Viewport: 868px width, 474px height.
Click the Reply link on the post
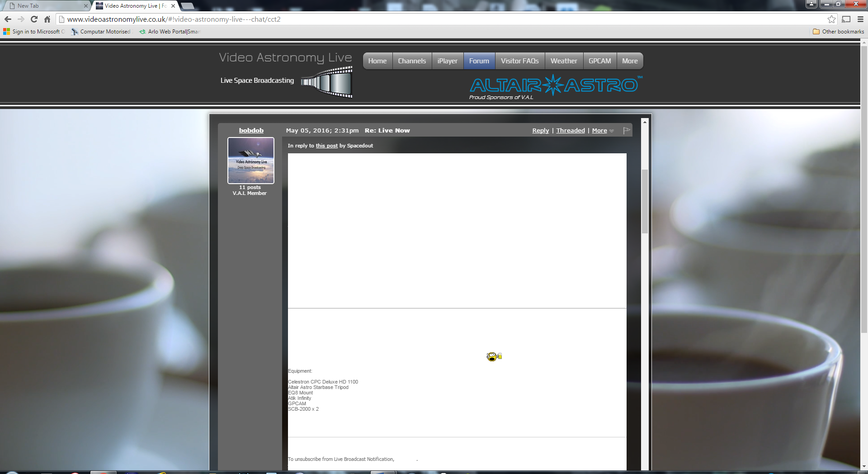click(x=540, y=130)
